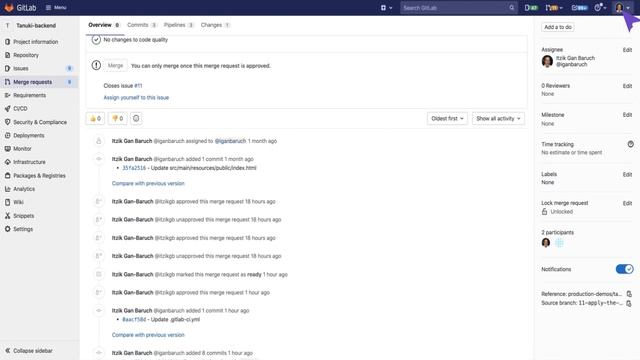Switch to the Changes tab
The width and height of the screenshot is (640, 360).
[215, 25]
